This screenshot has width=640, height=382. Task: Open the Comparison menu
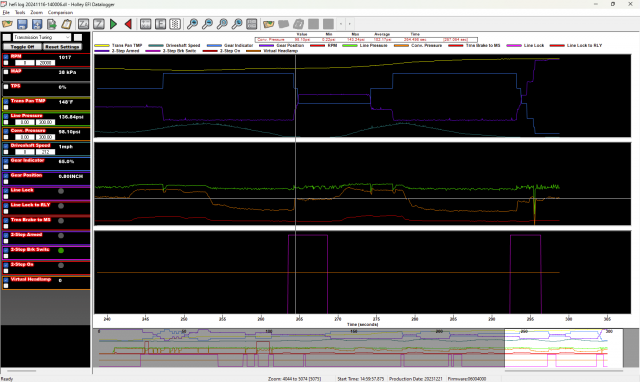click(60, 13)
